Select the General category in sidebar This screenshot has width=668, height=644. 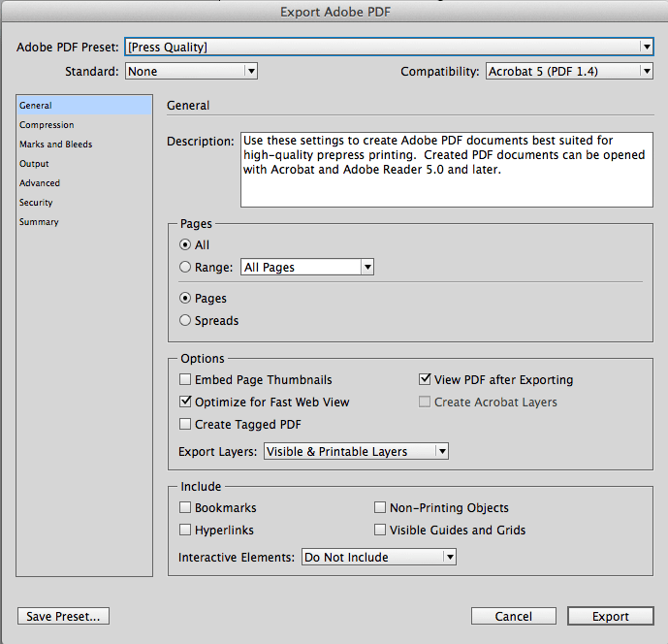[84, 106]
